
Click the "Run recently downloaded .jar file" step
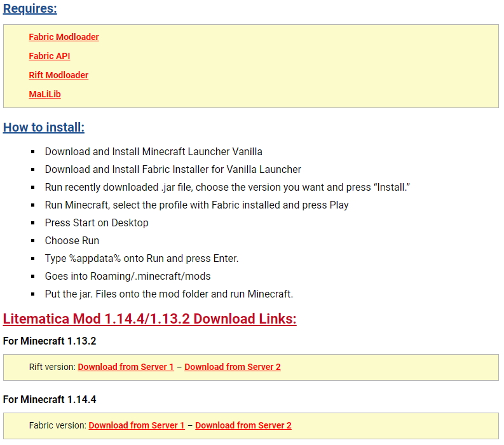click(228, 187)
